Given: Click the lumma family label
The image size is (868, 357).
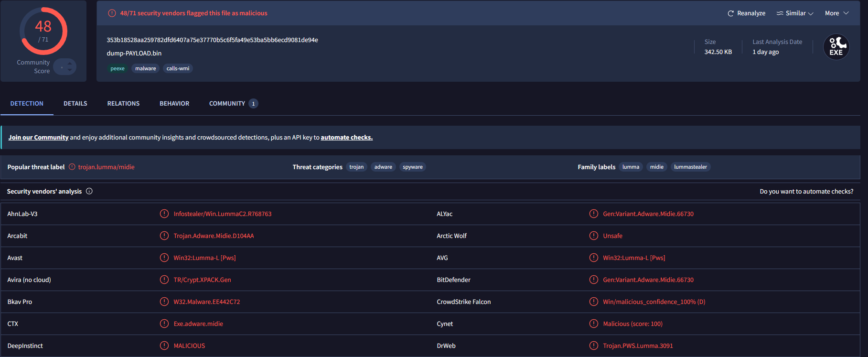Looking at the screenshot, I should click(x=631, y=167).
